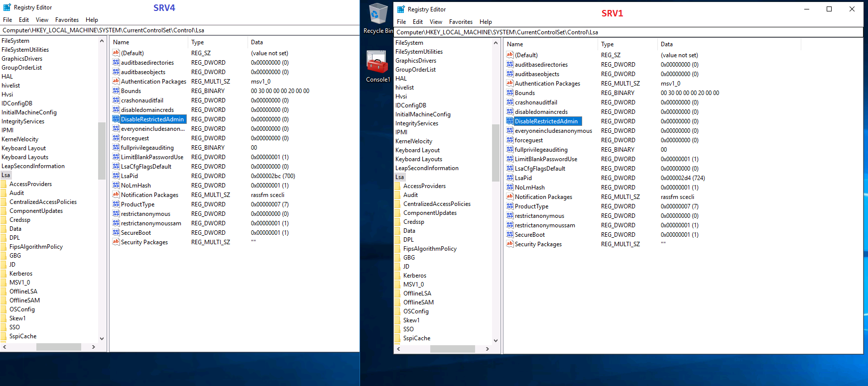The height and width of the screenshot is (386, 868).
Task: Select everyoneincludesanonymous value in SRV1
Action: [x=553, y=130]
